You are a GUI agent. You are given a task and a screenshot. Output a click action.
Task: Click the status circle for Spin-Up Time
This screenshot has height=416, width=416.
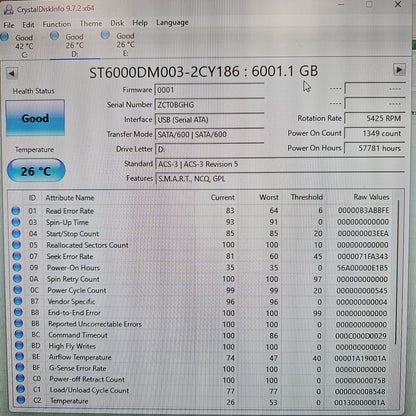[16, 222]
